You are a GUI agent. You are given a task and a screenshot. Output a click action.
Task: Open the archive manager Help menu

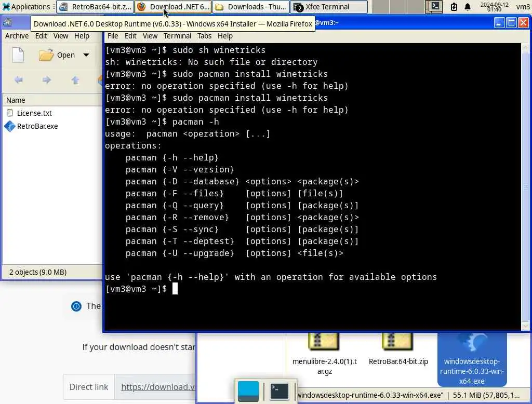82,36
